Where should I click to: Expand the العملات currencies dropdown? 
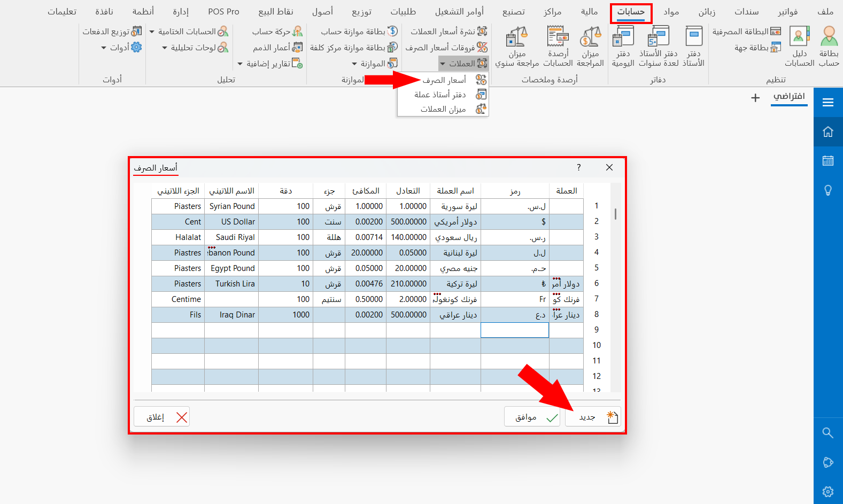(x=463, y=64)
